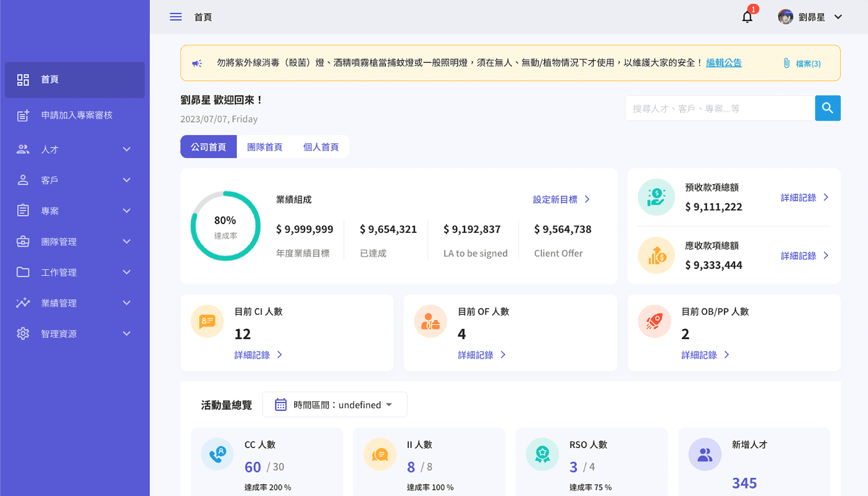Click the notification bell icon

[x=747, y=16]
